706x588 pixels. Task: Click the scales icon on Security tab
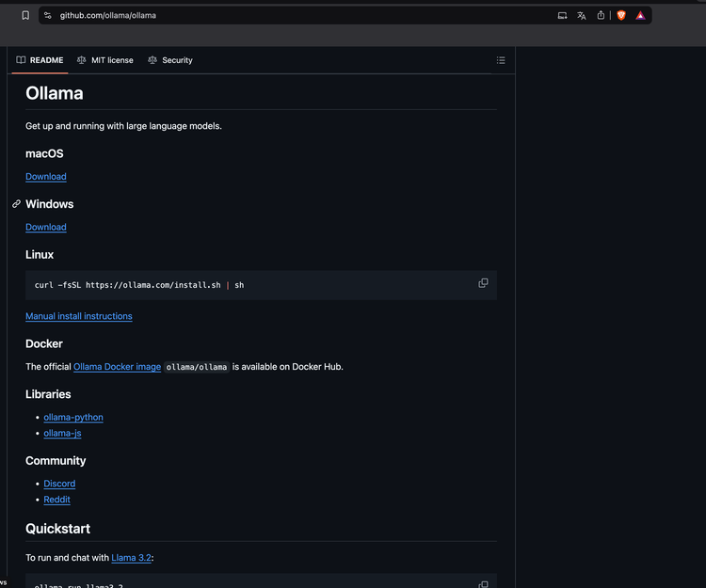(152, 60)
